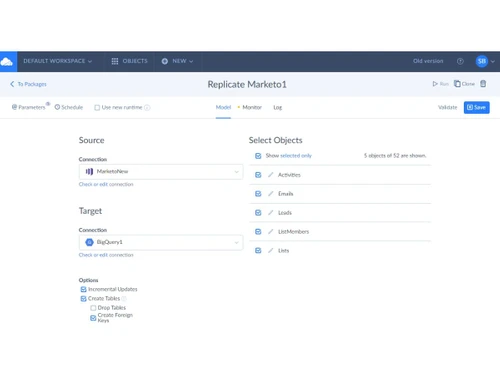The image size is (500, 375).
Task: Uncheck the Leads object
Action: [258, 213]
